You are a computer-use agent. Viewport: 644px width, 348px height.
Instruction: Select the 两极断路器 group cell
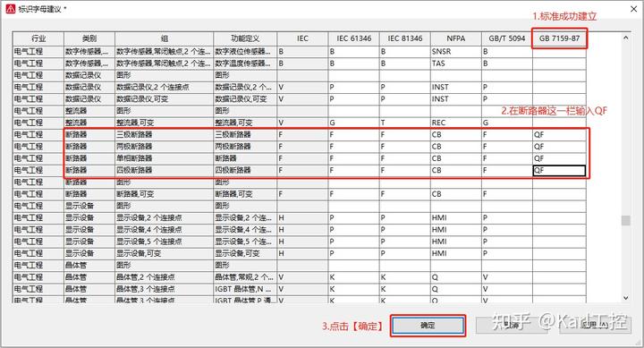pyautogui.click(x=164, y=147)
